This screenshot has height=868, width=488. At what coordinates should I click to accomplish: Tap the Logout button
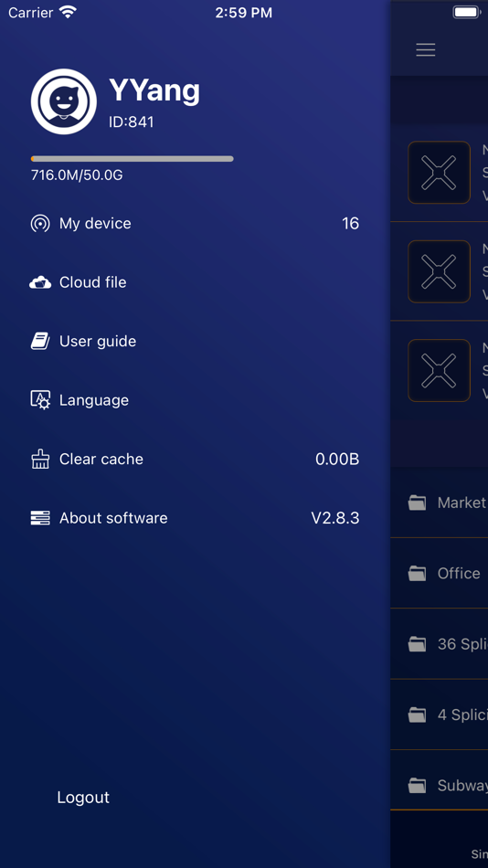83,797
